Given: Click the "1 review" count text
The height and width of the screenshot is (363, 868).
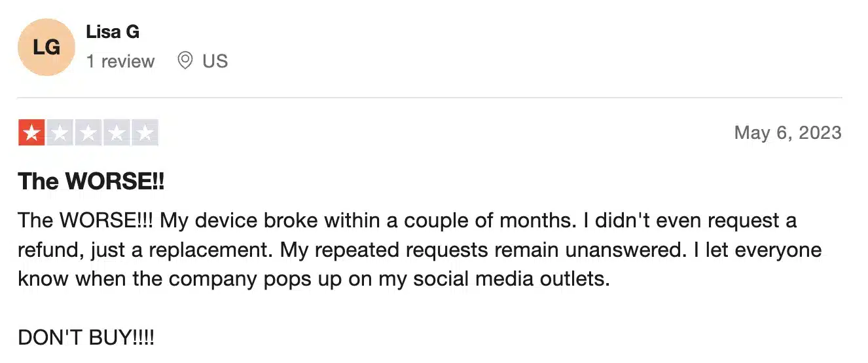Looking at the screenshot, I should (120, 62).
